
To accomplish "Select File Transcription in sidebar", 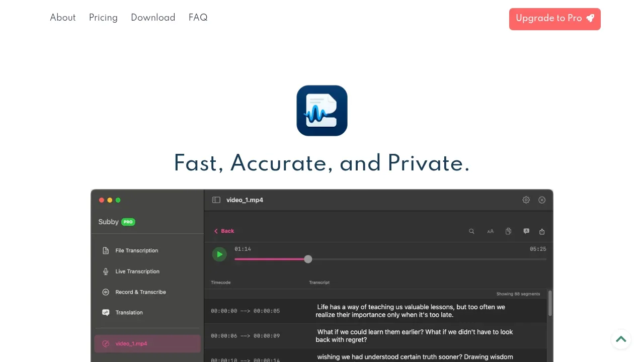I will (x=147, y=250).
